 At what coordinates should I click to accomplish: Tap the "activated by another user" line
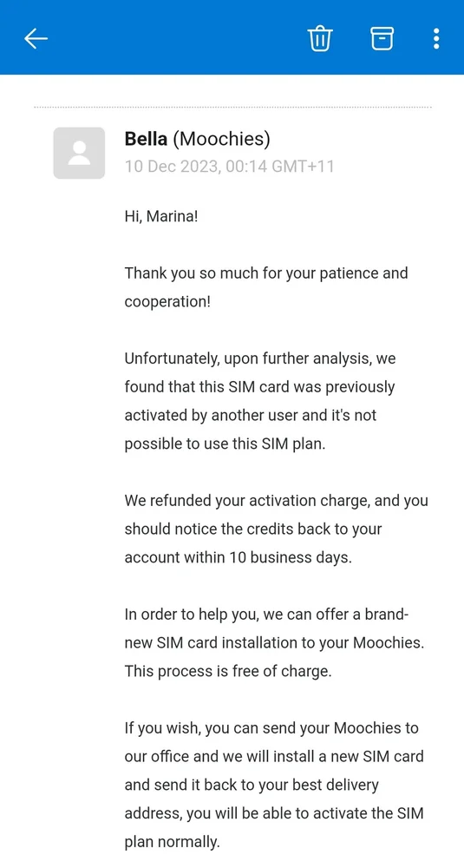click(x=251, y=415)
